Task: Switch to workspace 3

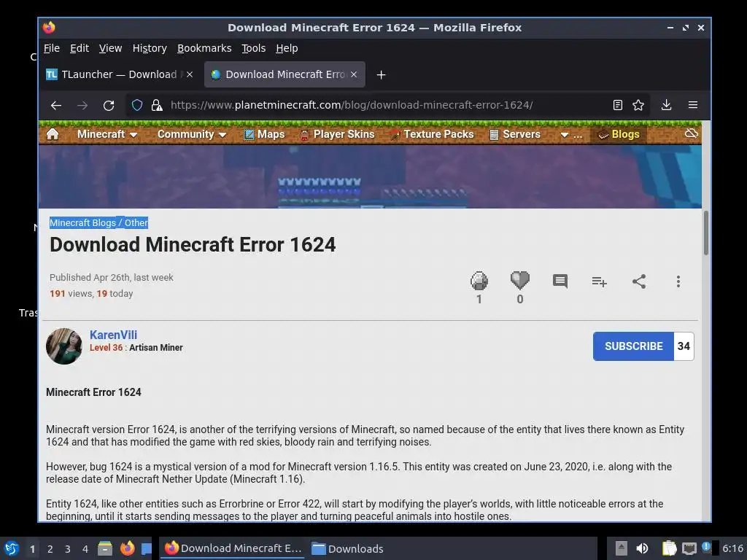Action: coord(68,549)
